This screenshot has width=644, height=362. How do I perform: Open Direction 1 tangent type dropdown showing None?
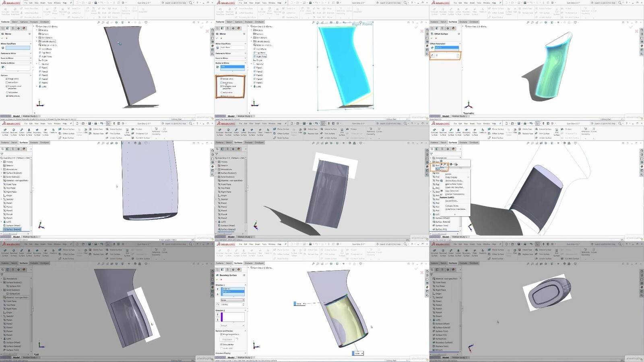(232, 300)
